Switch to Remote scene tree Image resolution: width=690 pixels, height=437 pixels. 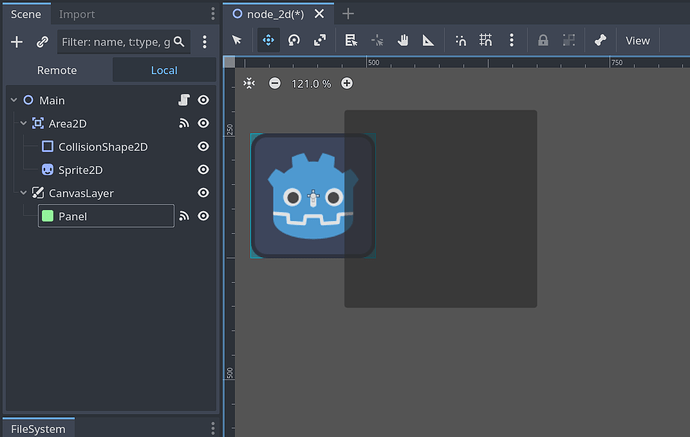[57, 70]
